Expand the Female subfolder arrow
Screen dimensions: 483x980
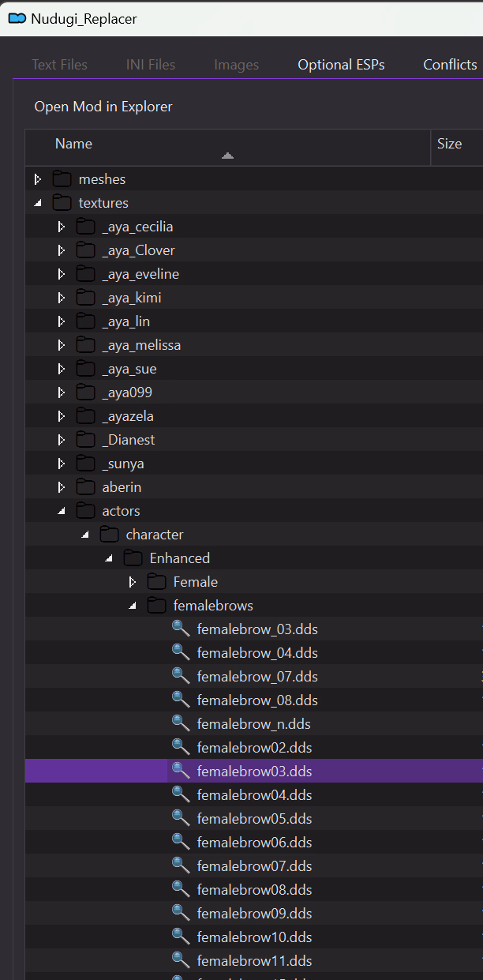pos(133,582)
